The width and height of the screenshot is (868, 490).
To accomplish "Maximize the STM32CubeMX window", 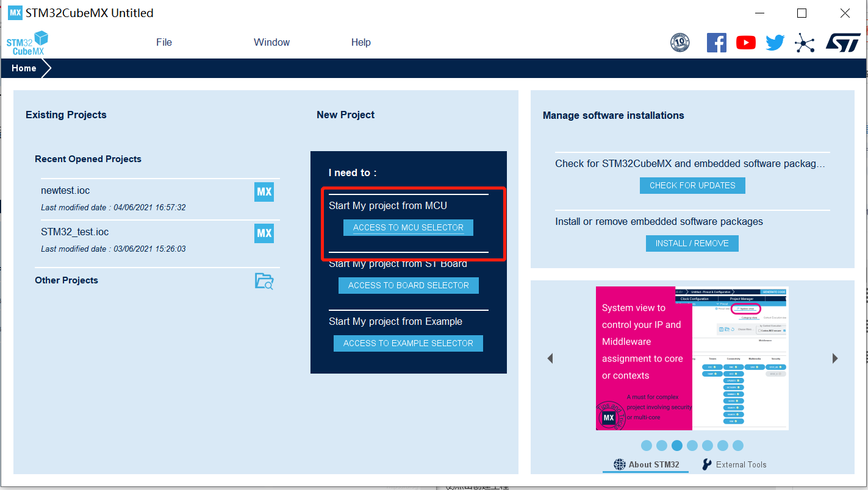I will click(x=802, y=13).
